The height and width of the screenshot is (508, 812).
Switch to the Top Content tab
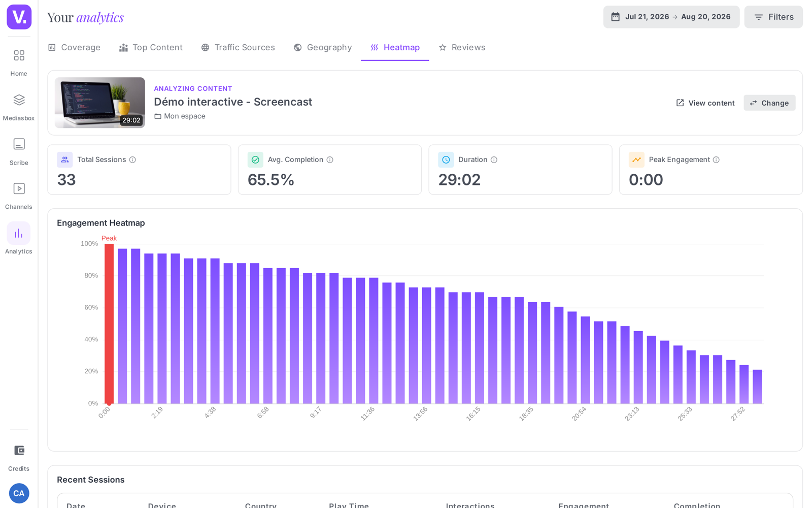pos(151,47)
